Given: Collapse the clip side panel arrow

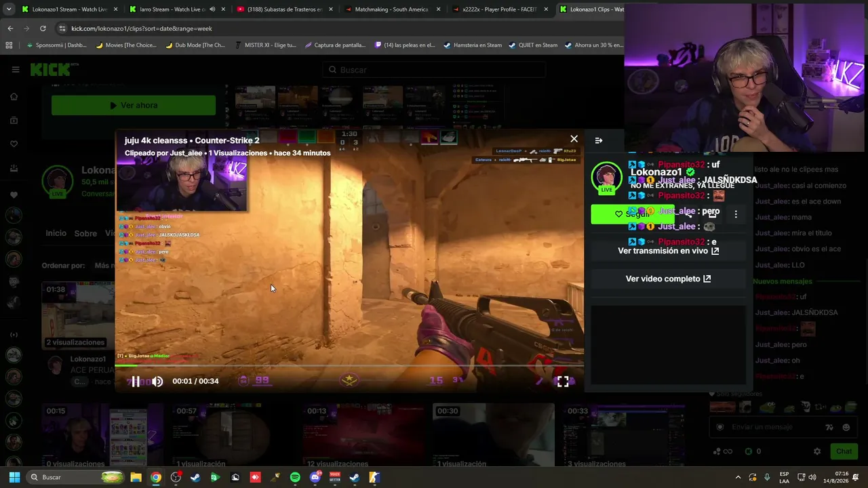Looking at the screenshot, I should 599,140.
